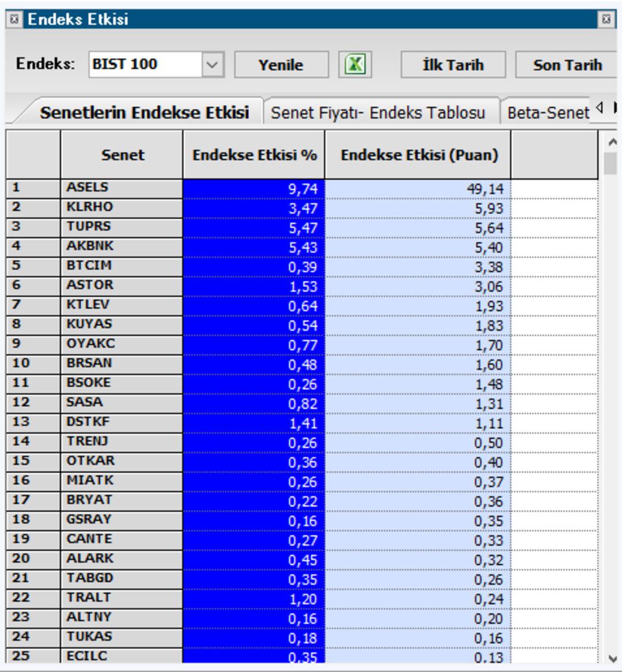
Task: Click inside the Endeks input field
Action: (x=145, y=65)
